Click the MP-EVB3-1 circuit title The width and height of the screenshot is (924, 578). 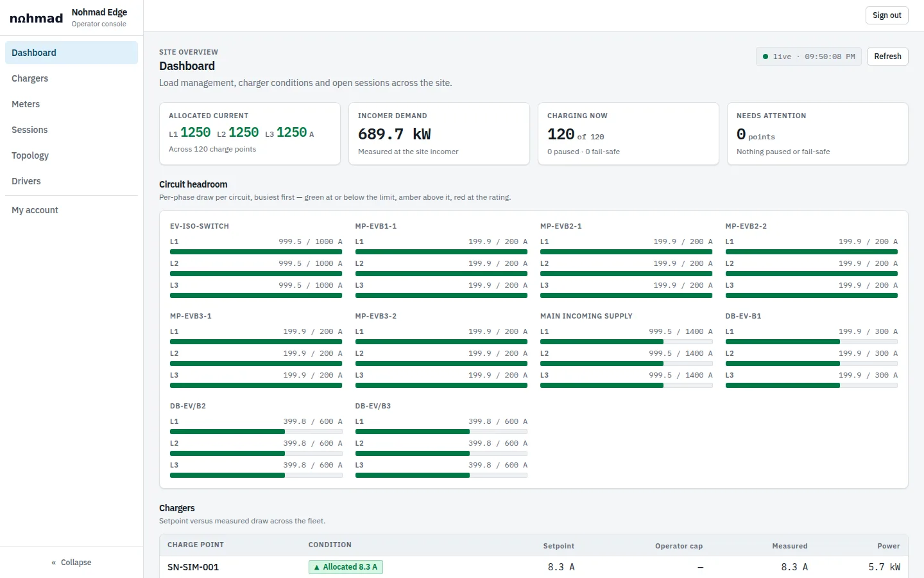click(191, 316)
